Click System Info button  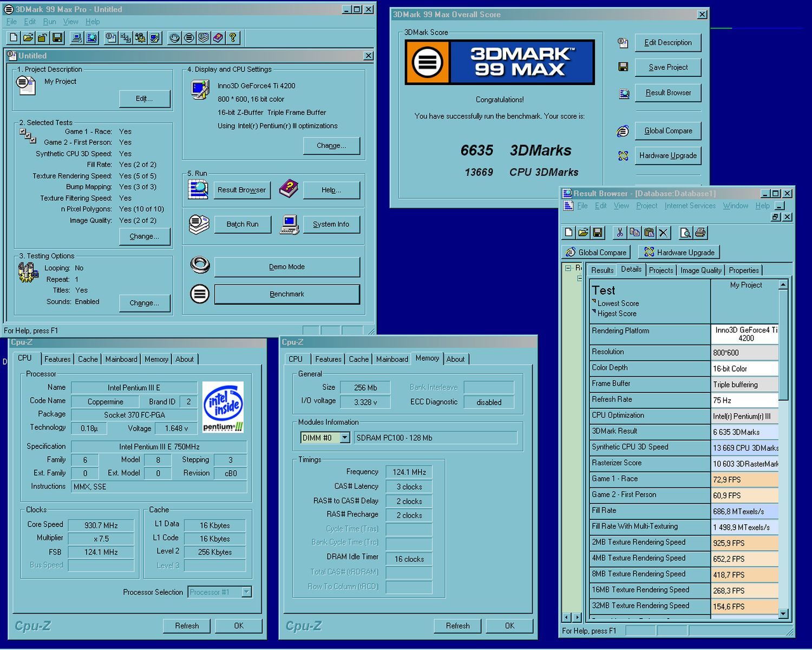tap(331, 224)
